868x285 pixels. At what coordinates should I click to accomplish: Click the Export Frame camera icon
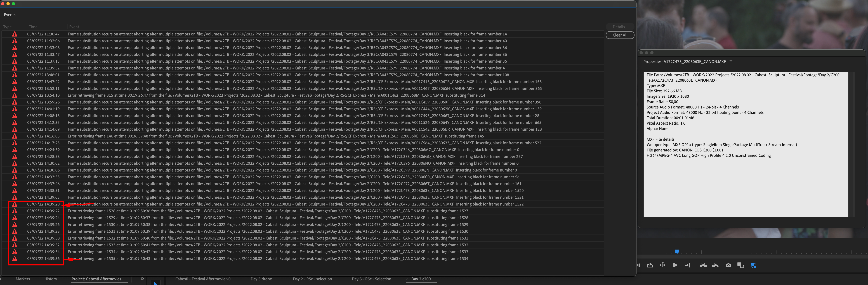click(728, 265)
